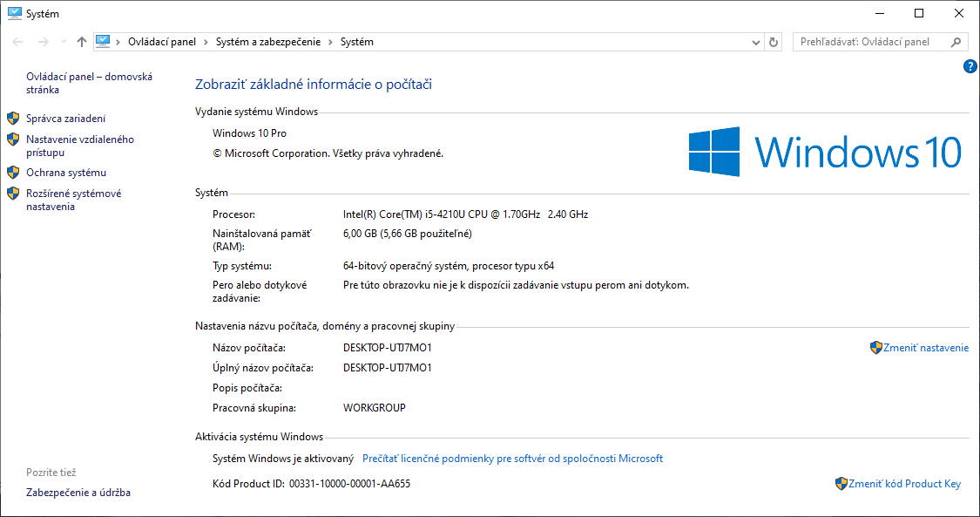This screenshot has width=980, height=517.
Task: Click the shield icon beside Správca zariadení
Action: pos(13,118)
